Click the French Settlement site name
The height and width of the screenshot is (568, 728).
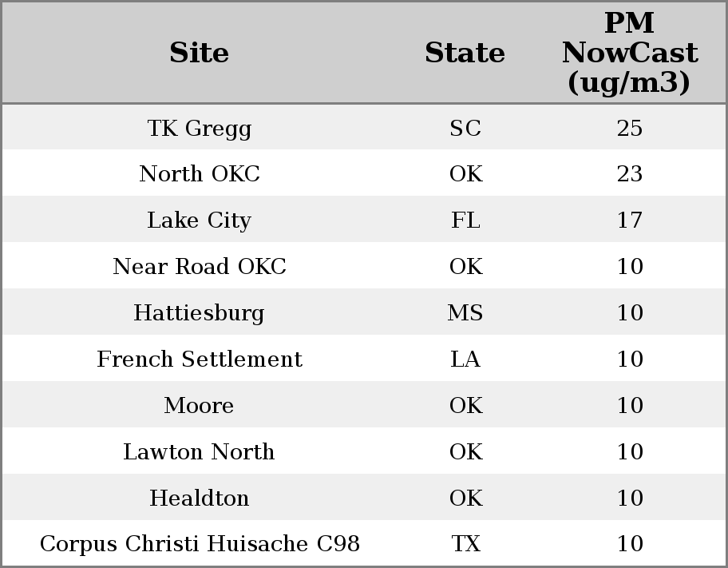200,359
